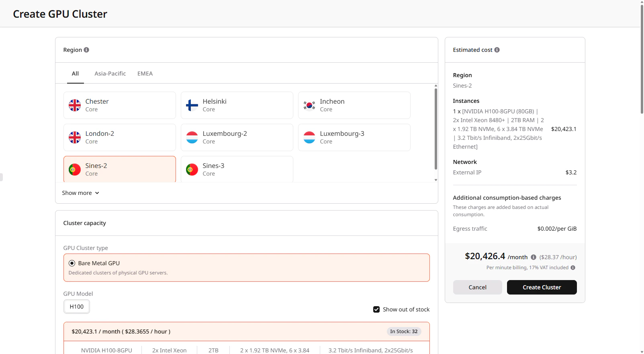Click the Cluster capacity heading

[84, 223]
